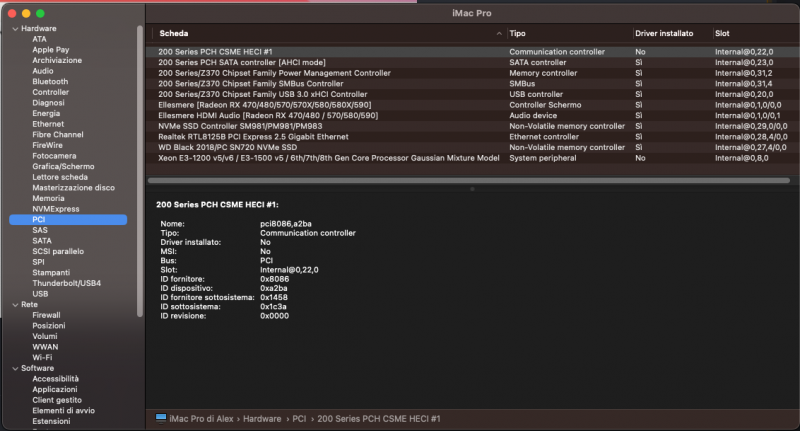Select Fibre Channel in the sidebar
The width and height of the screenshot is (800, 431).
(58, 135)
